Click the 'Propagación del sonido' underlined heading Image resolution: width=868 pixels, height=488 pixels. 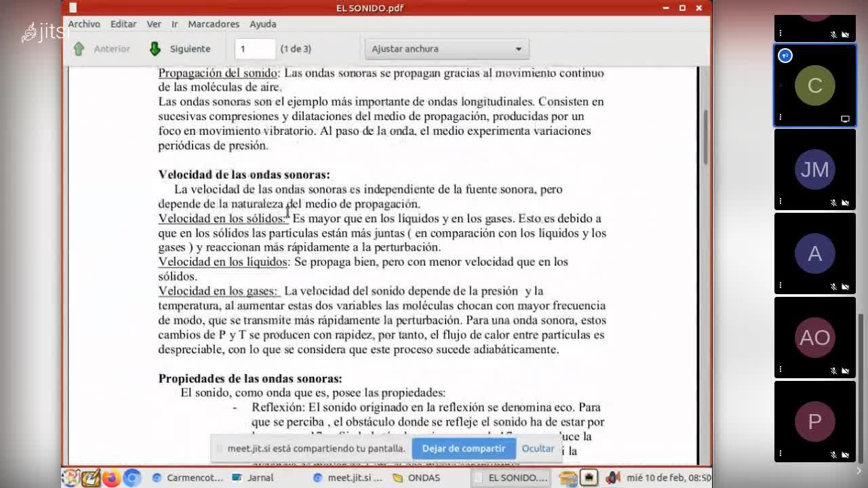coord(218,73)
